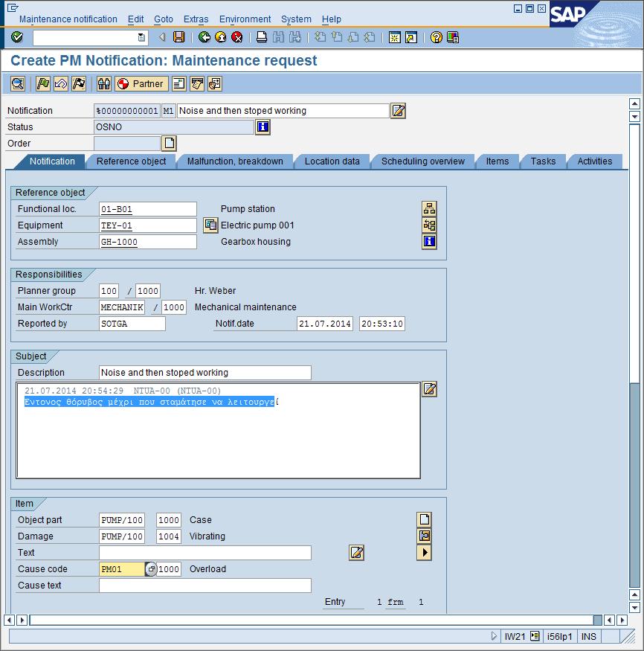644x651 pixels.
Task: Open Cause code search help button
Action: click(x=151, y=569)
